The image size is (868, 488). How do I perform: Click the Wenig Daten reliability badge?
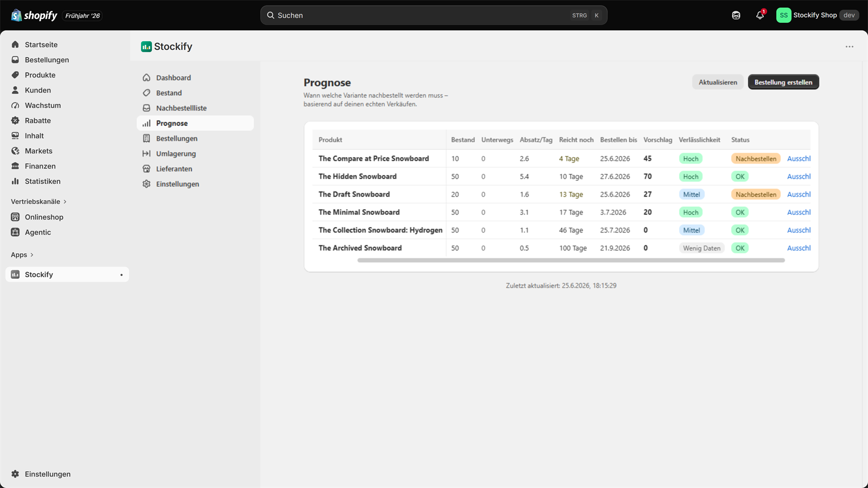coord(701,248)
